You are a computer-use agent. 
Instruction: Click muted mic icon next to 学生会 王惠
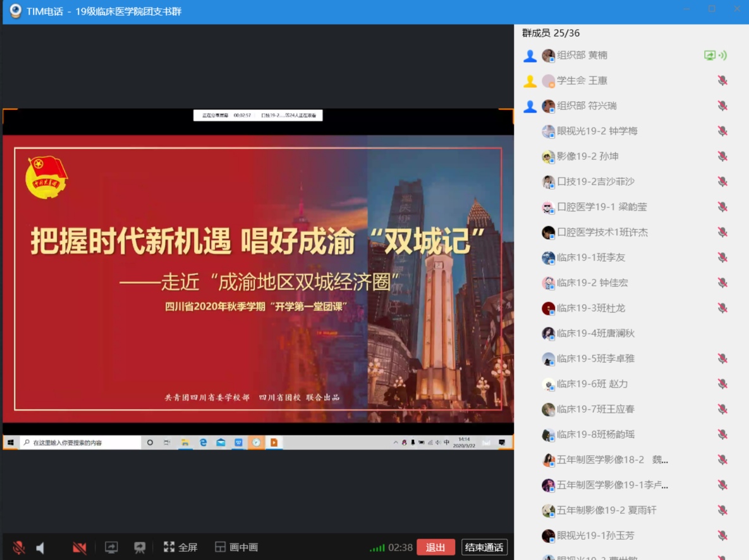tap(722, 81)
